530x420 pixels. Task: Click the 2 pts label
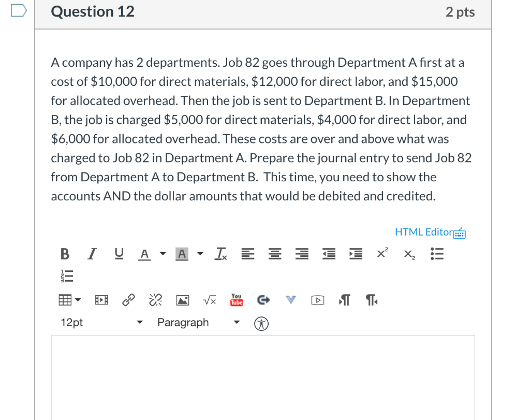click(x=460, y=12)
